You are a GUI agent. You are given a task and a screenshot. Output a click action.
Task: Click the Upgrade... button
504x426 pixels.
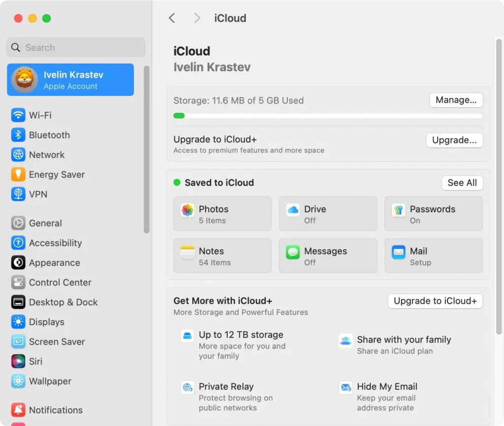tap(454, 140)
